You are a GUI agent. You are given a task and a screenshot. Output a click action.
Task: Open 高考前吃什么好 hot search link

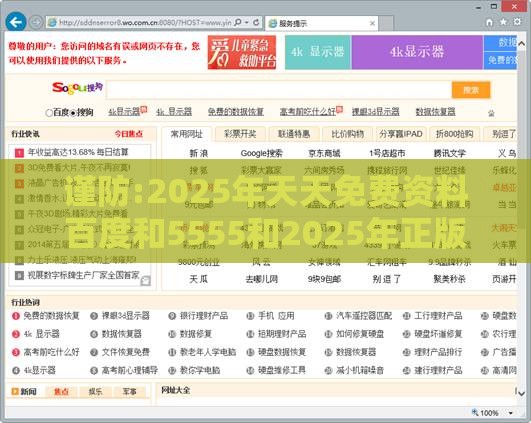[x=307, y=111]
